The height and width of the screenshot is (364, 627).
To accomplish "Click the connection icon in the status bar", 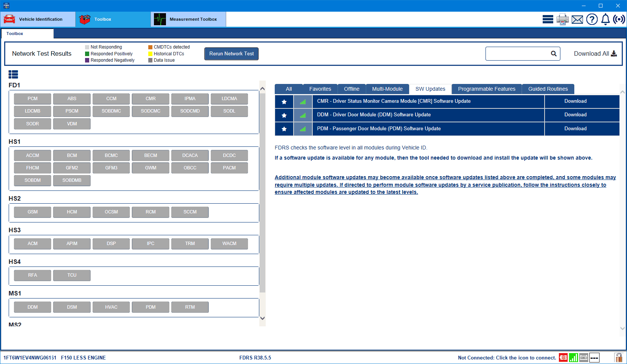I will click(x=563, y=357).
